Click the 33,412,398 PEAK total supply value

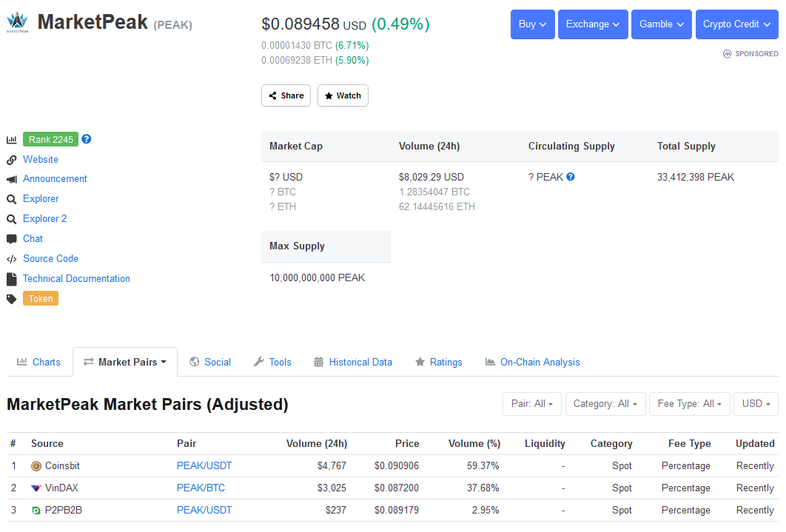click(x=696, y=177)
